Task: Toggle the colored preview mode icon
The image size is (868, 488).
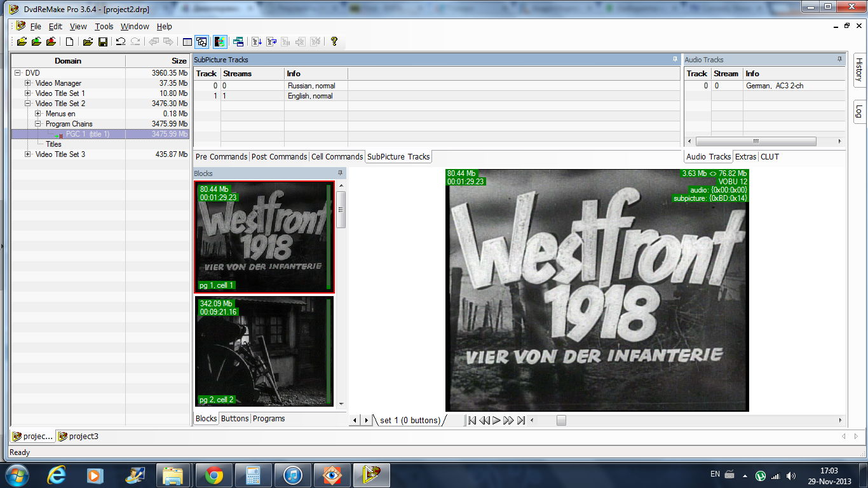Action: (220, 42)
